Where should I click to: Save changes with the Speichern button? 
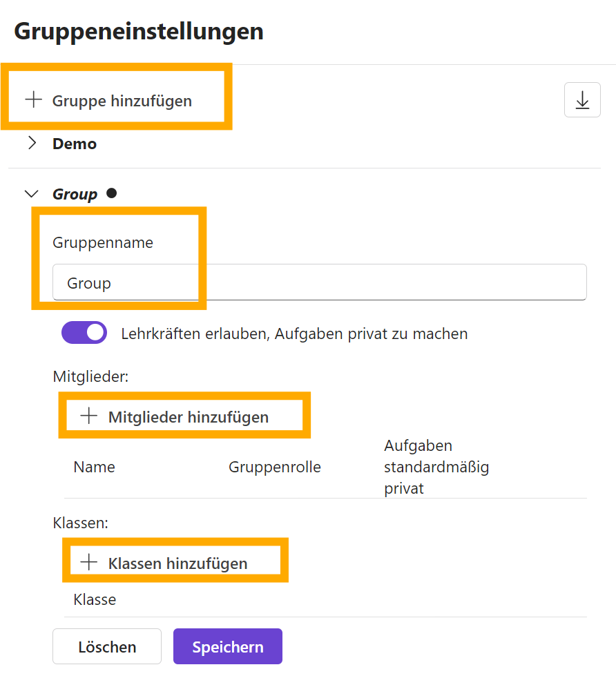(x=228, y=646)
